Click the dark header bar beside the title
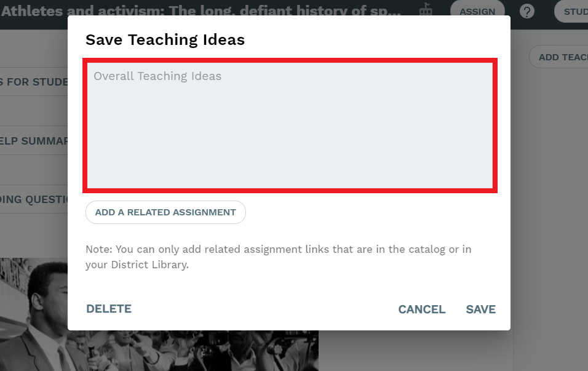 pos(440,23)
